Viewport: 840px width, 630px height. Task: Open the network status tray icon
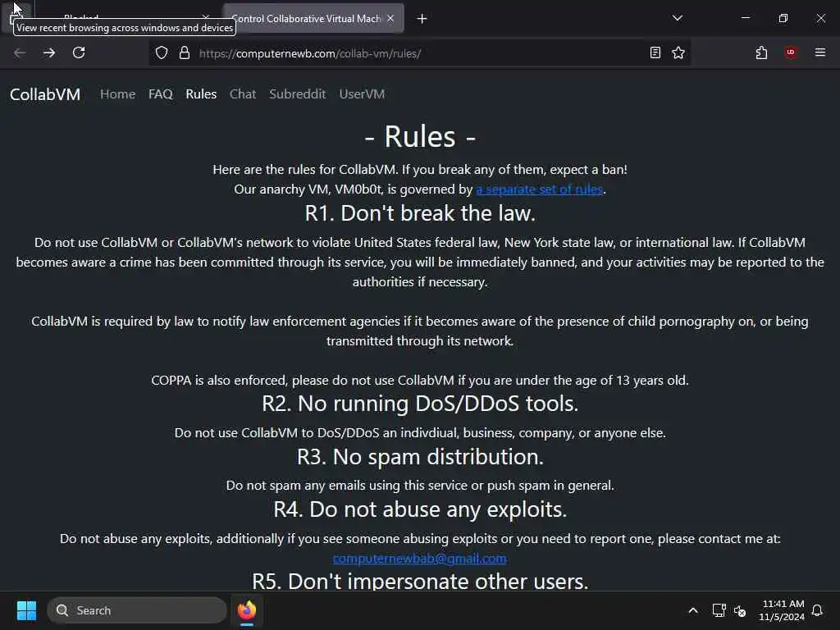pos(719,610)
